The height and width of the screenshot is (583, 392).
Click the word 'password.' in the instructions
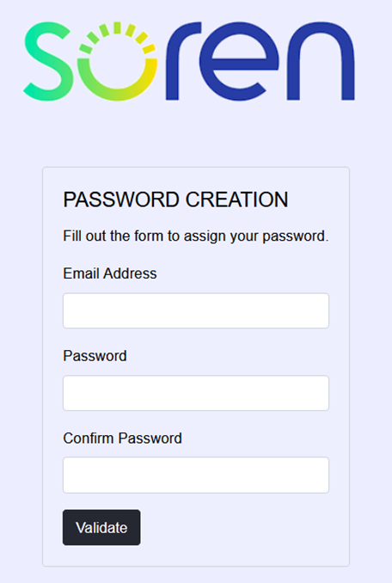(x=296, y=236)
